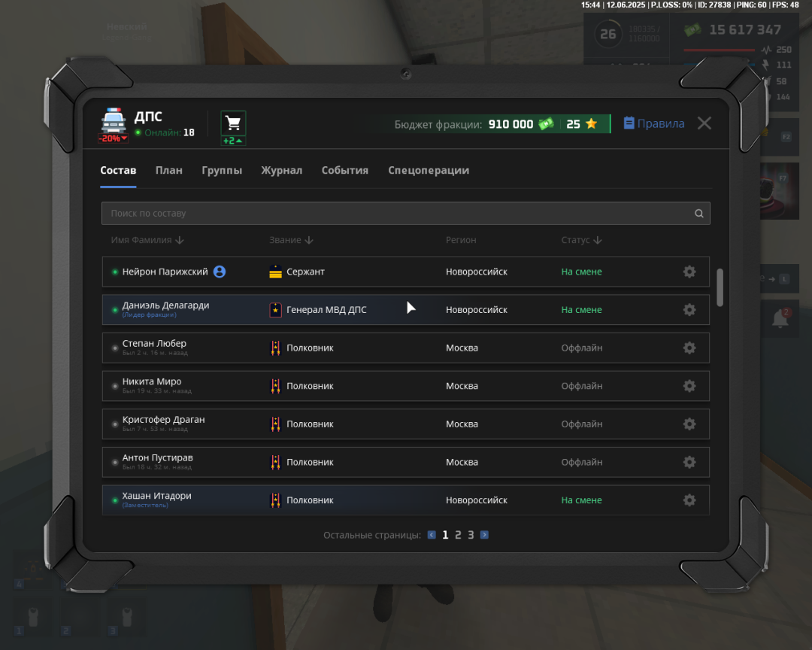The image size is (812, 650).
Task: Click the Бюджет фракции 910 000 value
Action: [511, 124]
